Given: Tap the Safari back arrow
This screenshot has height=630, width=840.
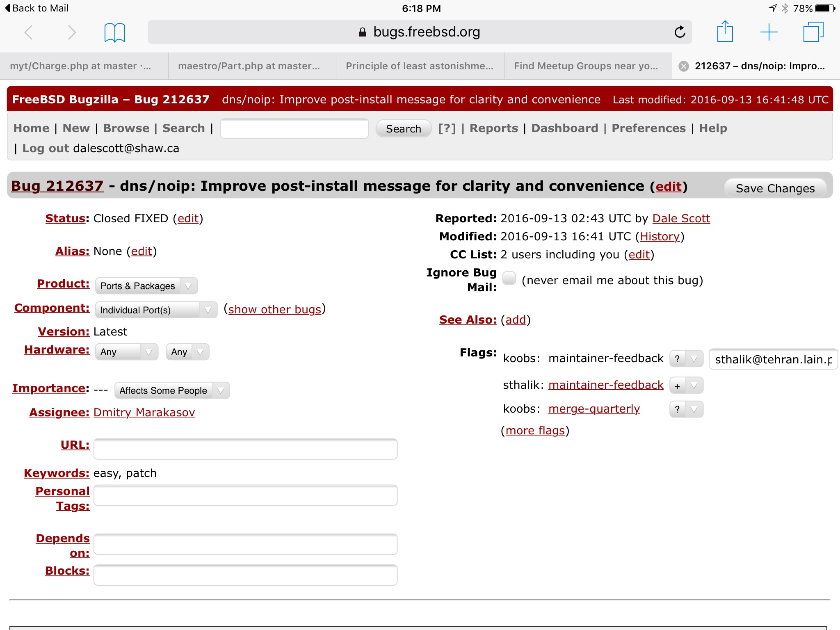Looking at the screenshot, I should (29, 32).
